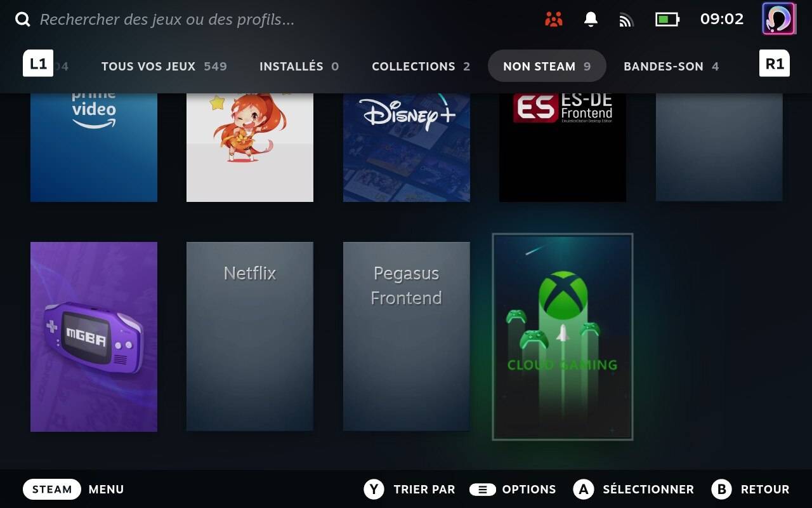The width and height of the screenshot is (812, 508).
Task: Switch to the Tous vos jeux tab
Action: 164,66
